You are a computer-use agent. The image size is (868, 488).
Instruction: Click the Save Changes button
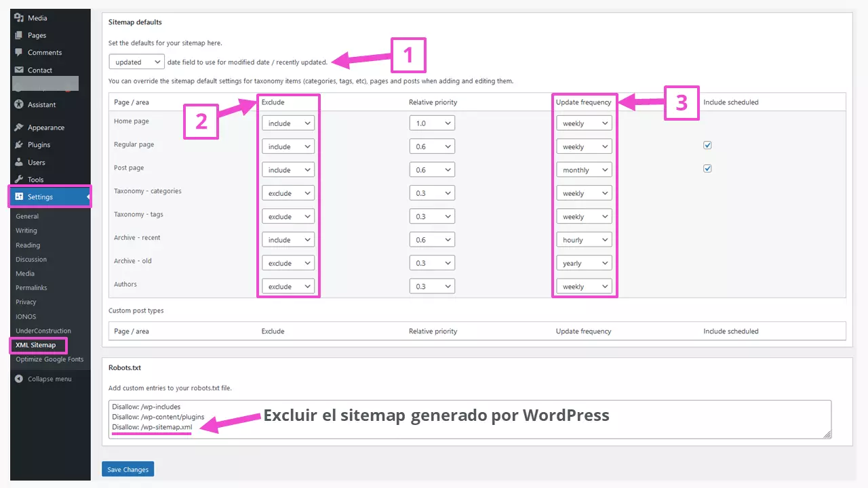click(127, 469)
